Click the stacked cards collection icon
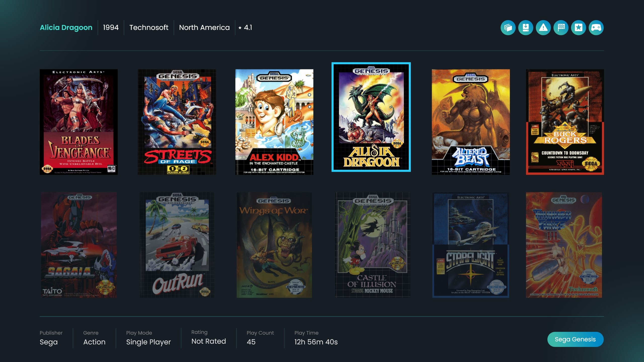The height and width of the screenshot is (362, 644). tap(508, 28)
